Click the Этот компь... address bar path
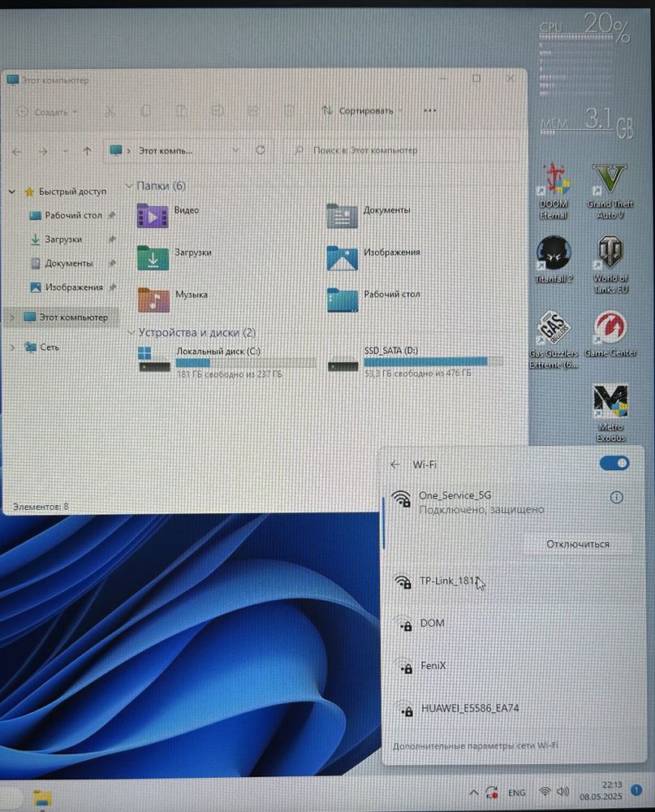 pyautogui.click(x=166, y=151)
